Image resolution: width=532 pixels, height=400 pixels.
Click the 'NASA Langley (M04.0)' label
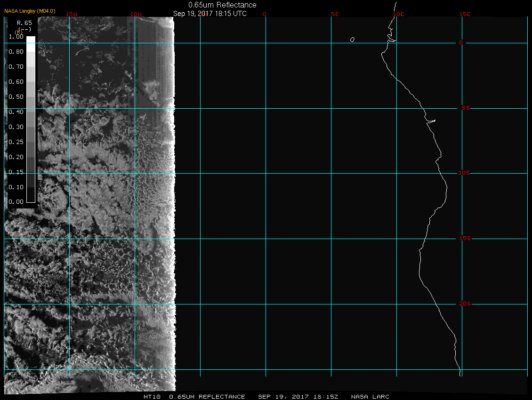pos(30,10)
